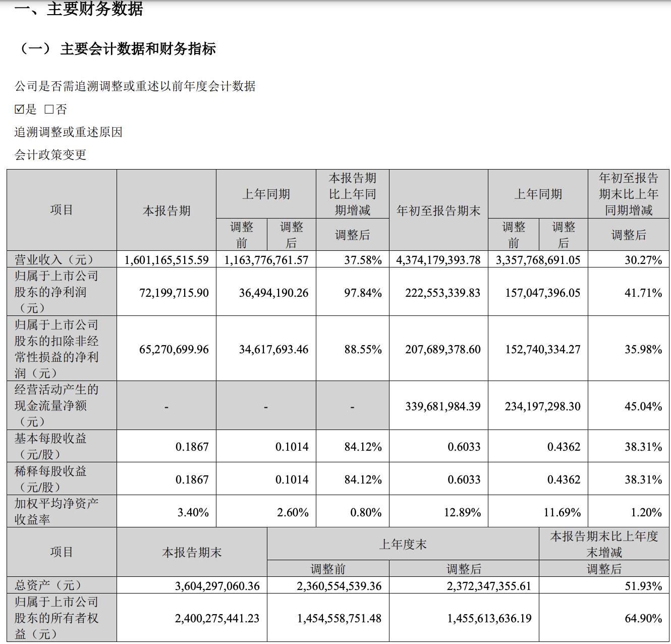Select percentage 41.71%
Viewport: 671px width, 644px height.
click(643, 293)
